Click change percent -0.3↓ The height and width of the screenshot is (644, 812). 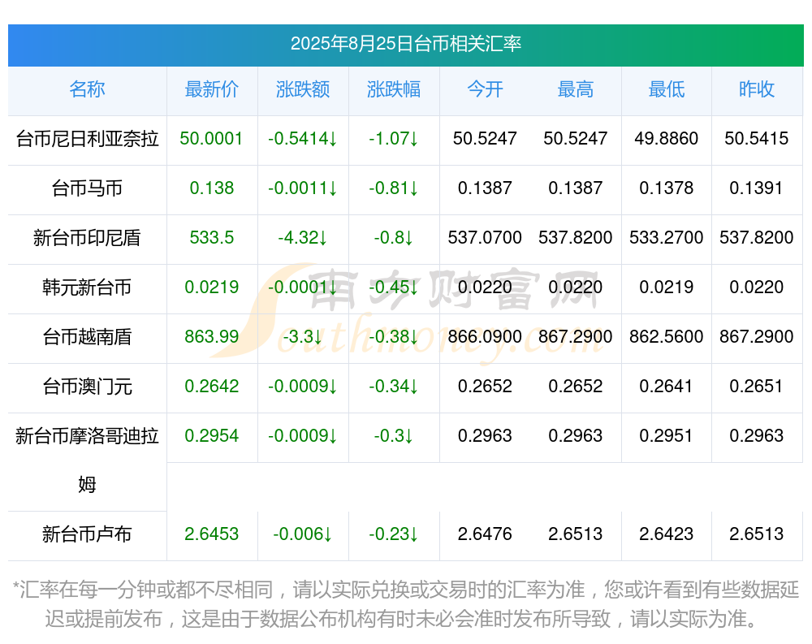pos(394,436)
